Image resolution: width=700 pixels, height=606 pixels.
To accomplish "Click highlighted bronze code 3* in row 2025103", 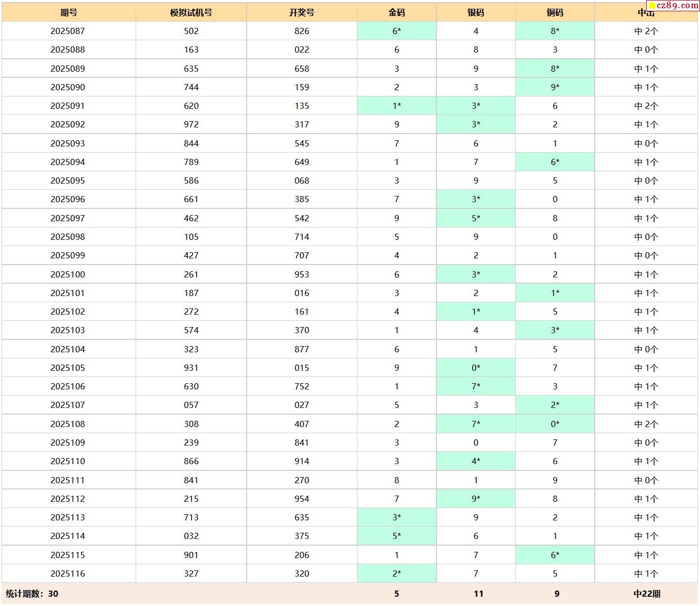I will 555,330.
